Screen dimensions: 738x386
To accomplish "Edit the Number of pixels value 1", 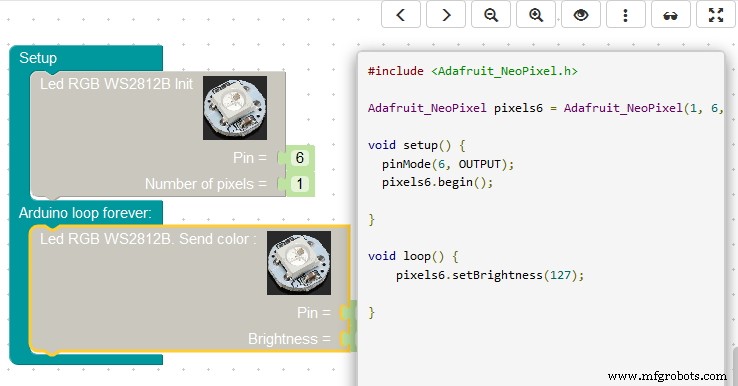I will 300,184.
